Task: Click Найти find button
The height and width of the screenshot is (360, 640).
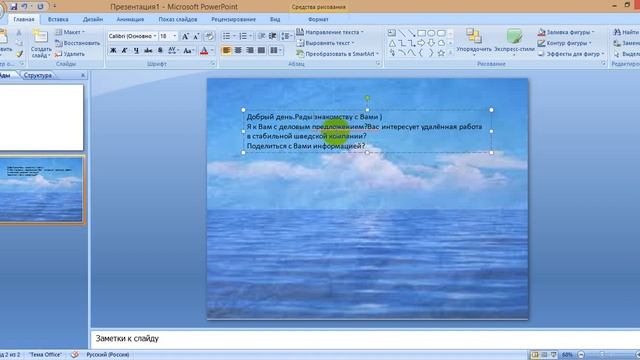Action: 627,32
